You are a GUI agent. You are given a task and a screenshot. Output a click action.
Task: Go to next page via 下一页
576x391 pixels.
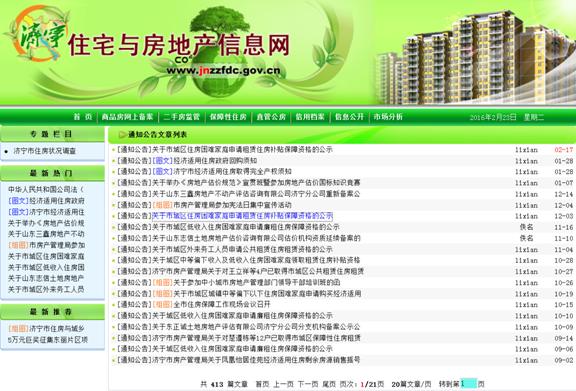(x=308, y=384)
